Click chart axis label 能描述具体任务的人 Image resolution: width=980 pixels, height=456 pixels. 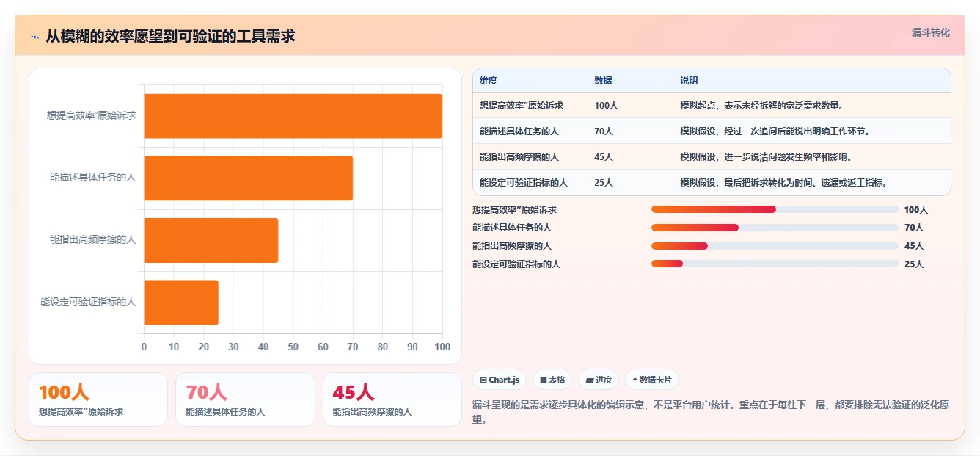click(93, 178)
